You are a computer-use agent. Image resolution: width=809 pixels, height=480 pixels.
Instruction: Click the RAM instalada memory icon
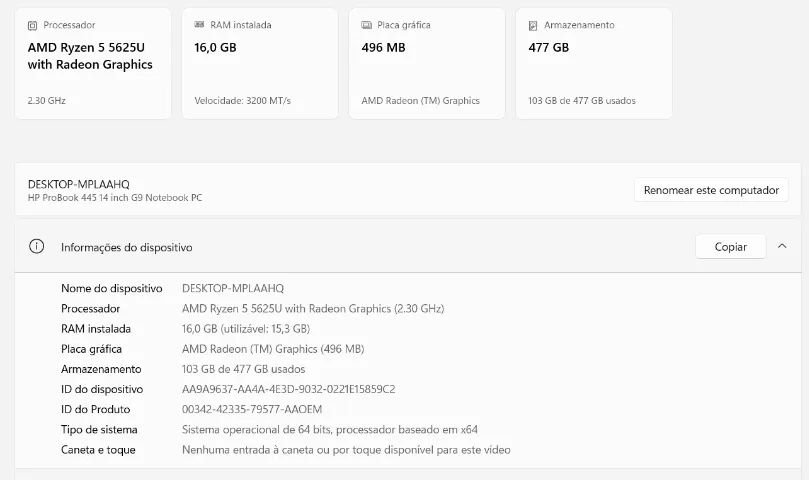(199, 24)
